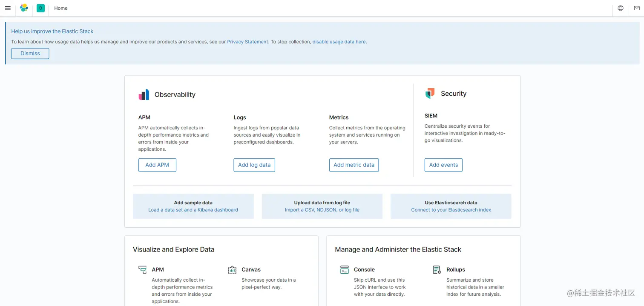Click 'Summarize and store historical data' text
The image size is (644, 306).
click(475, 287)
